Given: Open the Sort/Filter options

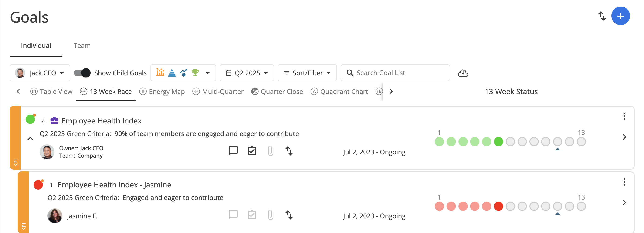Looking at the screenshot, I should [307, 73].
